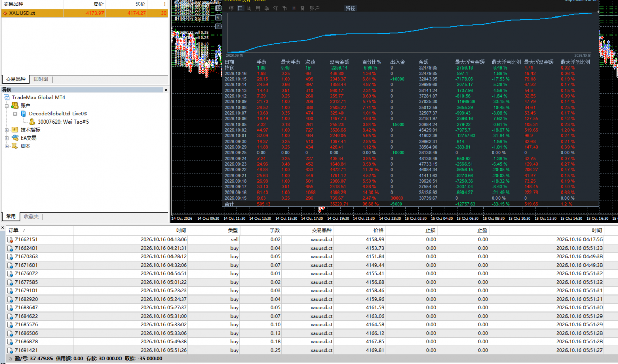Click the order icon for 71662151

coord(9,240)
